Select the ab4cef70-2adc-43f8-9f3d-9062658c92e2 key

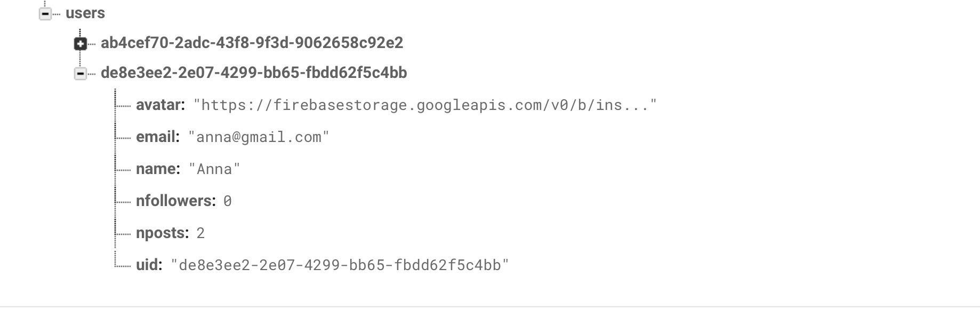[252, 43]
